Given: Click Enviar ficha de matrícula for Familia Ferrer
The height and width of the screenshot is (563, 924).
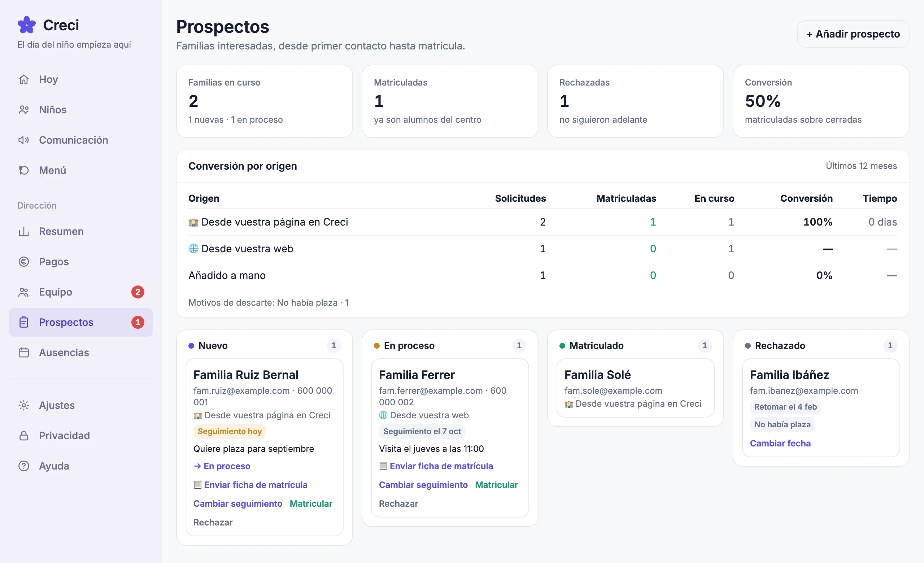Looking at the screenshot, I should 436,466.
